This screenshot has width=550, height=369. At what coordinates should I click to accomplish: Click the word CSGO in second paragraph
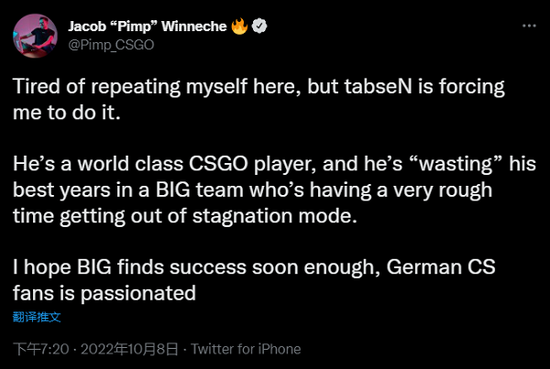(218, 164)
